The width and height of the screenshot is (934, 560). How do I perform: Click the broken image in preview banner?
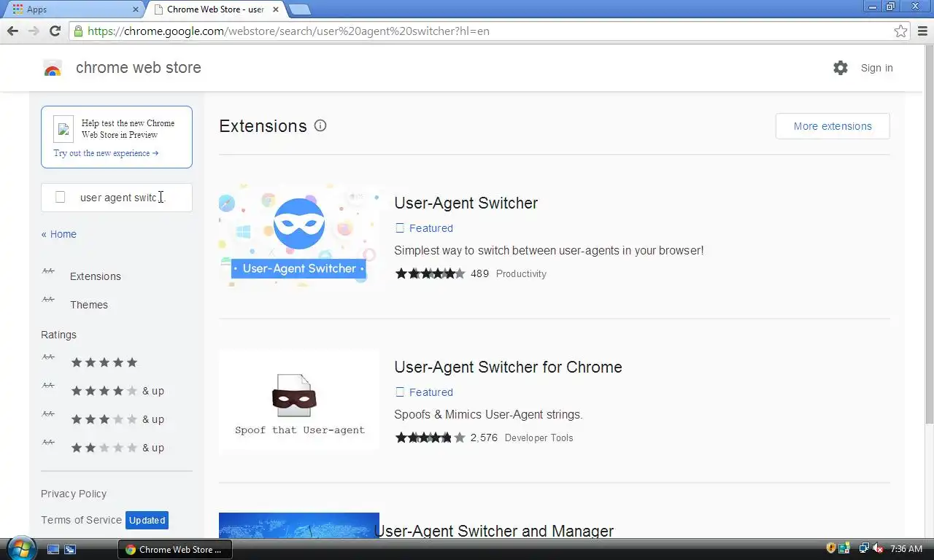[63, 129]
